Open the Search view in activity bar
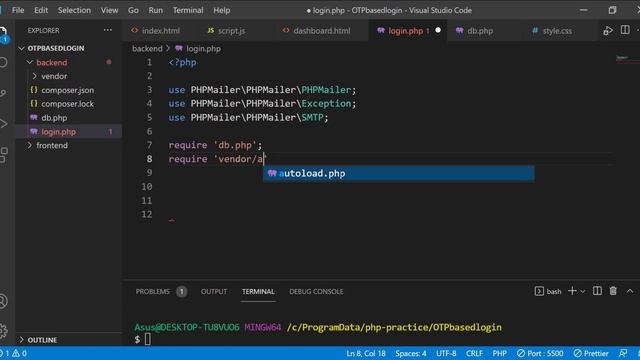 point(3,62)
